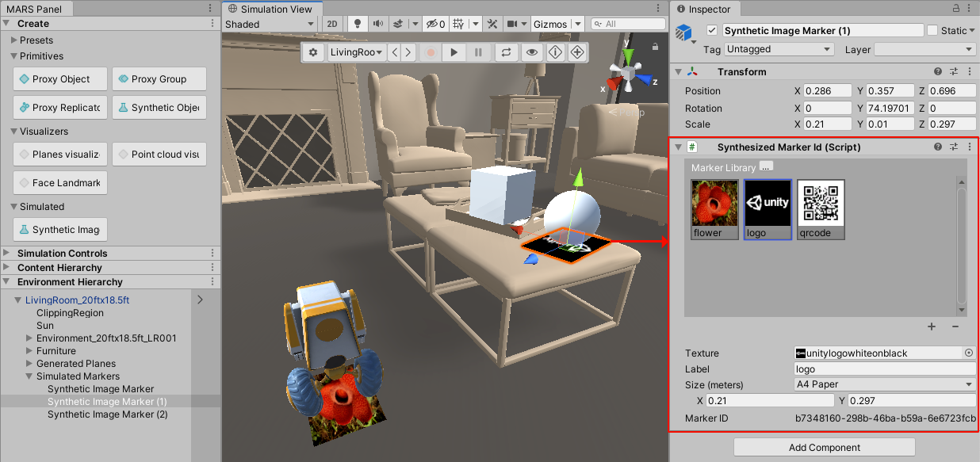Click the Add Component button

(x=824, y=447)
